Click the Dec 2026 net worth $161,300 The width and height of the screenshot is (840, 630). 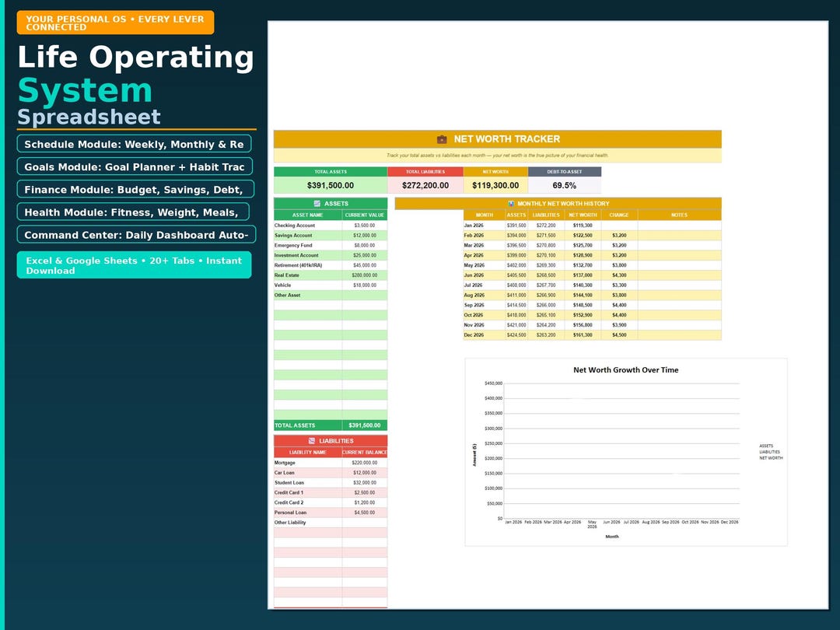coord(583,335)
